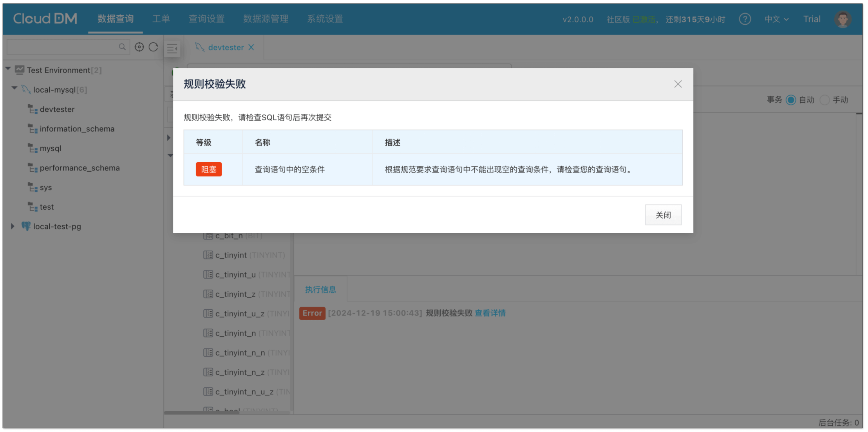Click the search magnifier icon in sidebar
This screenshot has width=868, height=432.
[122, 47]
